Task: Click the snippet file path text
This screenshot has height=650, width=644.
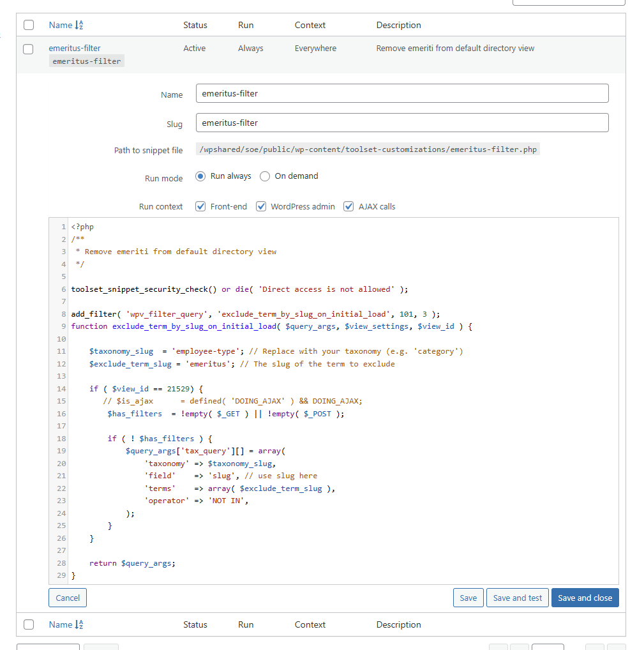Action: coord(368,149)
